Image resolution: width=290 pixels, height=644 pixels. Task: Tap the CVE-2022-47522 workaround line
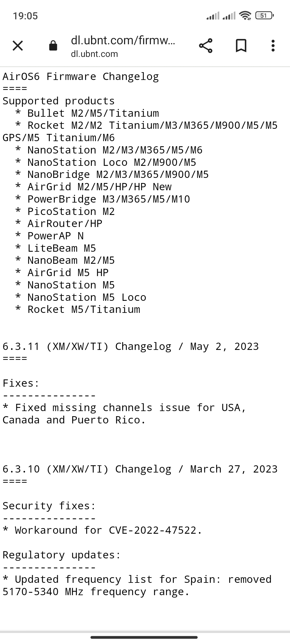click(x=102, y=530)
